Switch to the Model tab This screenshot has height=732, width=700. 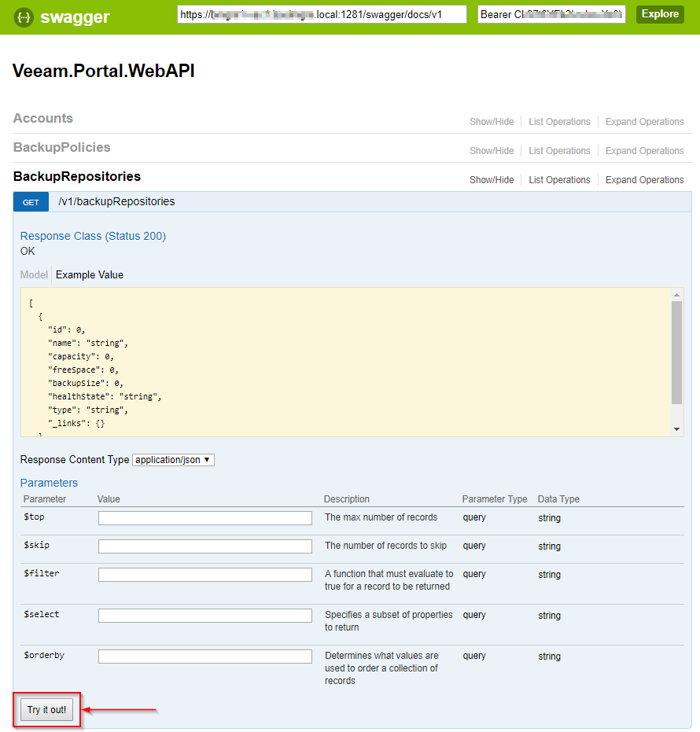(x=34, y=274)
